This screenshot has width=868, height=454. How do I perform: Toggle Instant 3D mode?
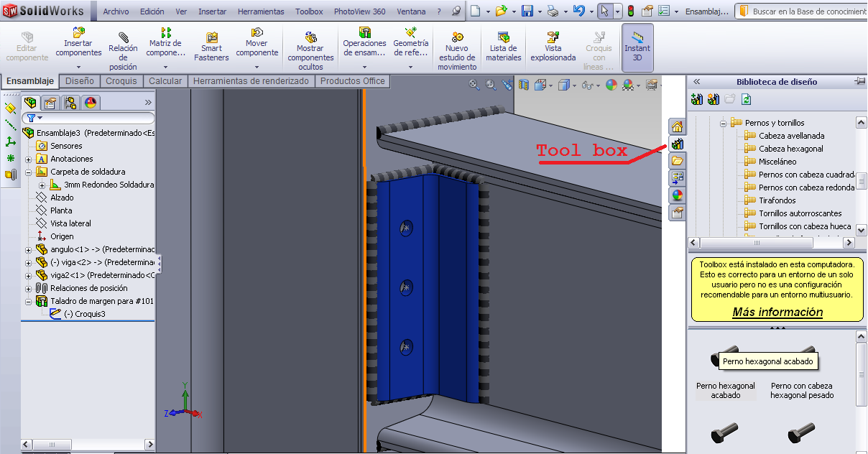pos(637,47)
